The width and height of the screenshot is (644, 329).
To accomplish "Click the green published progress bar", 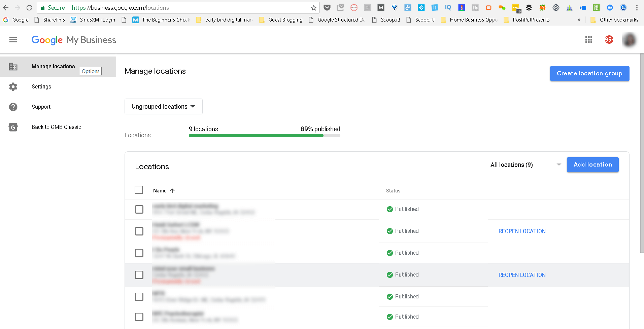I will coord(256,135).
